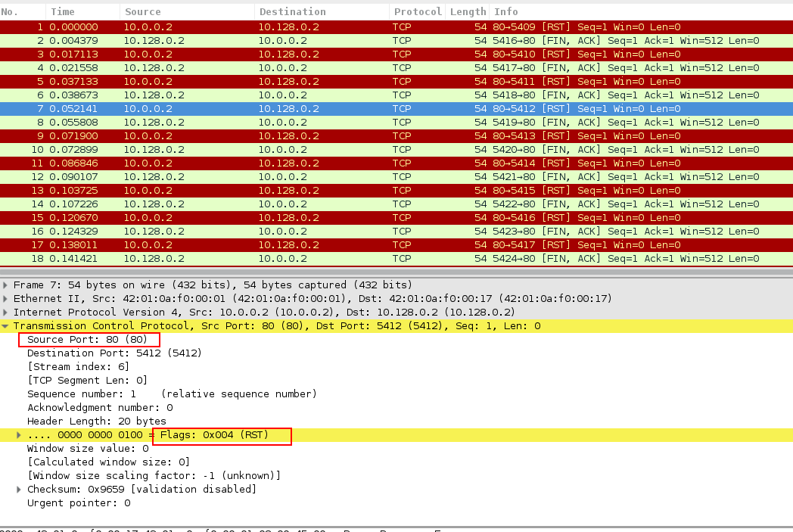Select the Frame 7: 54 bytes on wire text

coord(213,286)
